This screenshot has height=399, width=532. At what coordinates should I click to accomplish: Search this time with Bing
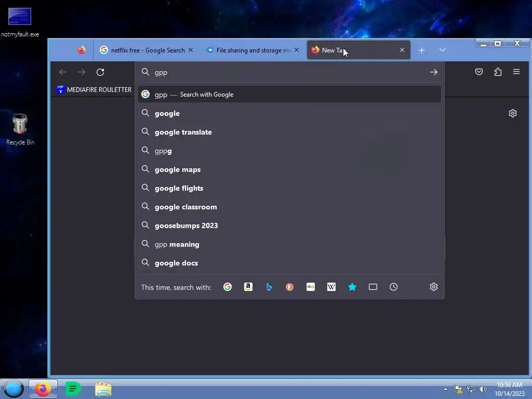269,287
